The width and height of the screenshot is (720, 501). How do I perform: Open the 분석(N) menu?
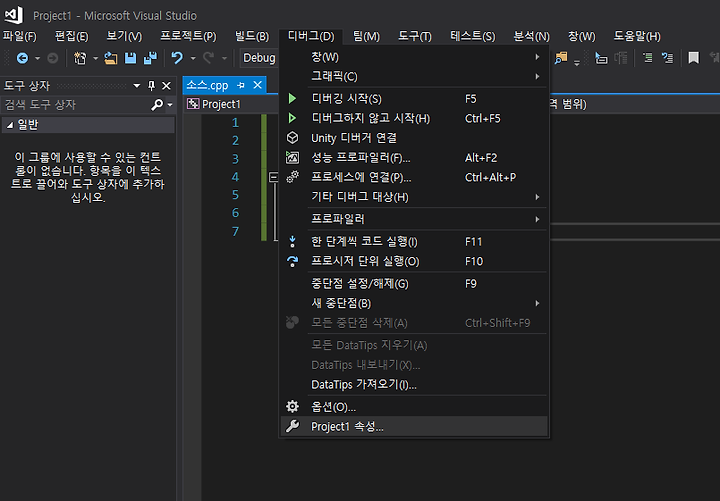532,36
